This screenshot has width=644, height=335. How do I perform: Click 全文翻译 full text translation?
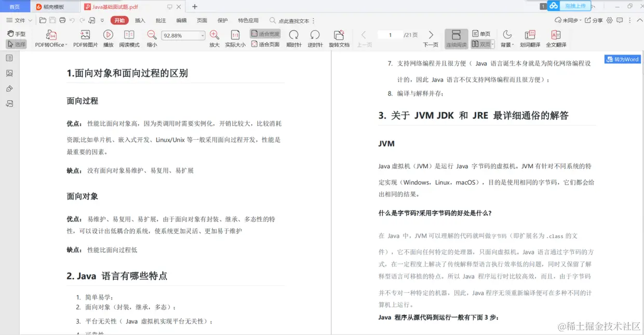[x=556, y=38]
